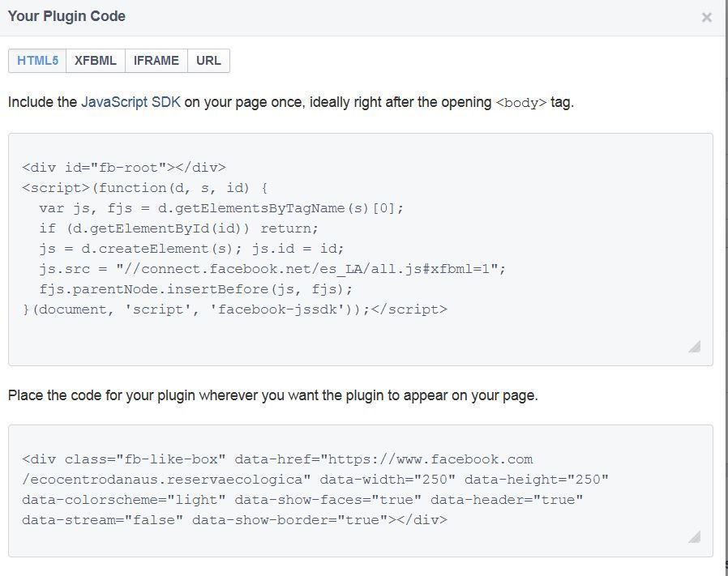Switch to the XFBML tab
The height and width of the screenshot is (576, 728).
tap(96, 61)
